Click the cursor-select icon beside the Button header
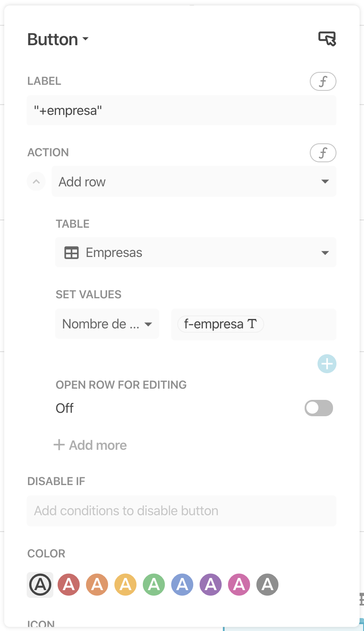The height and width of the screenshot is (631, 364). 327,39
